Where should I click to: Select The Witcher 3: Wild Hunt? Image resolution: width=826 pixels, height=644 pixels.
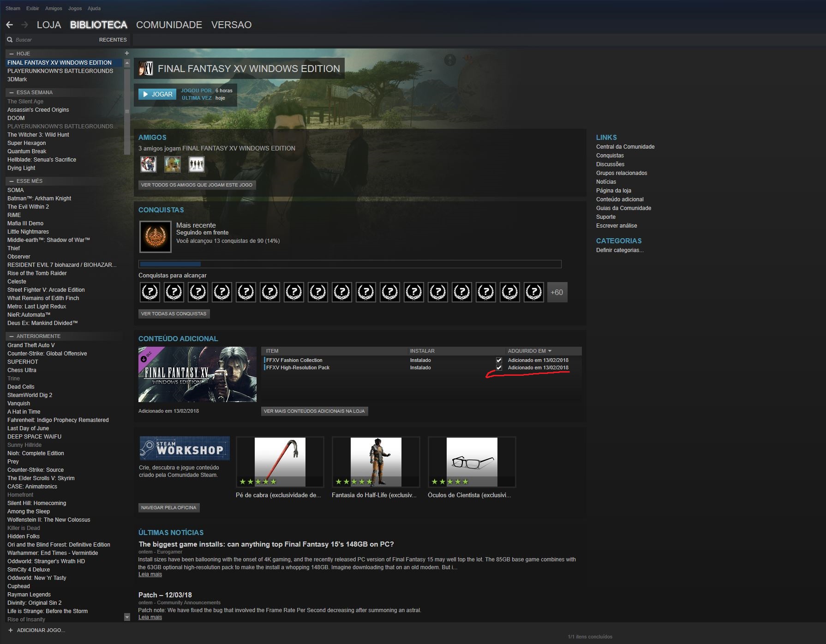[x=38, y=135]
